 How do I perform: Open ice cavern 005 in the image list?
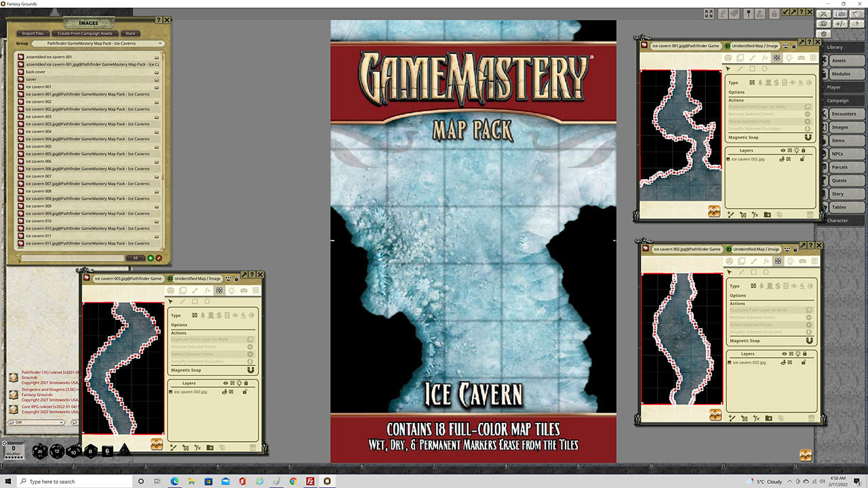39,146
